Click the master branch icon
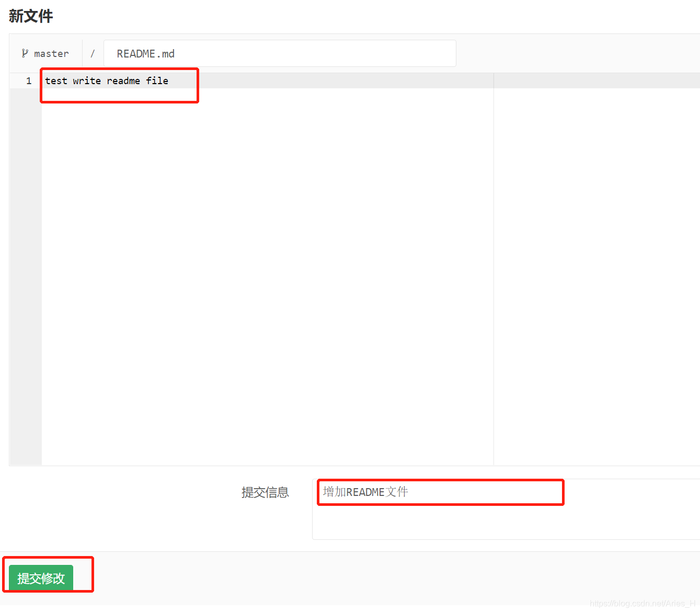The image size is (700, 613). click(25, 53)
